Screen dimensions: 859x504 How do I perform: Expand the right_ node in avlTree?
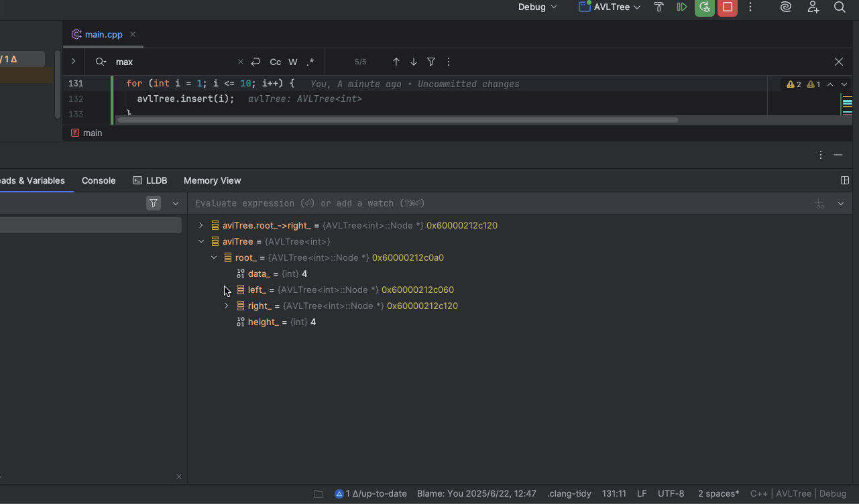pyautogui.click(x=227, y=306)
